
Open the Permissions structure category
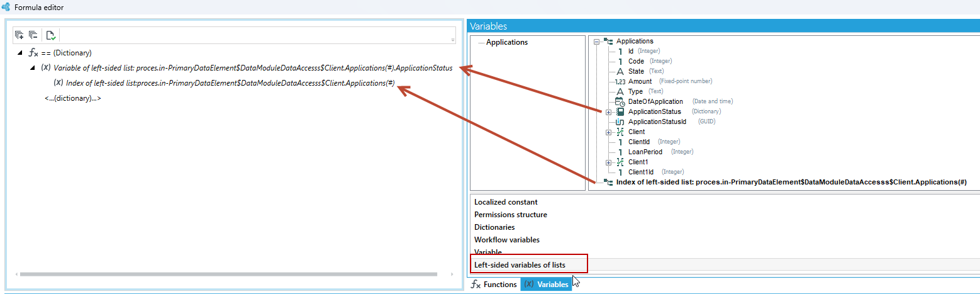click(x=511, y=215)
